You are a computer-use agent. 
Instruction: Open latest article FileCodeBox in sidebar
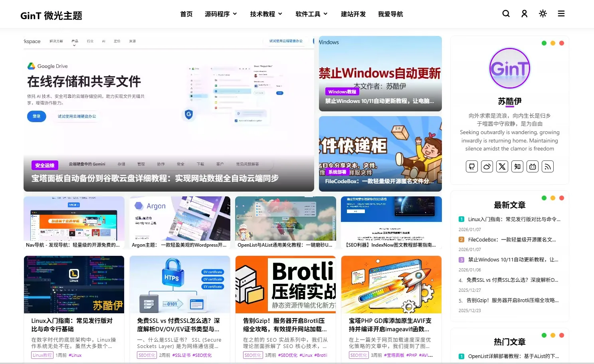(x=512, y=239)
